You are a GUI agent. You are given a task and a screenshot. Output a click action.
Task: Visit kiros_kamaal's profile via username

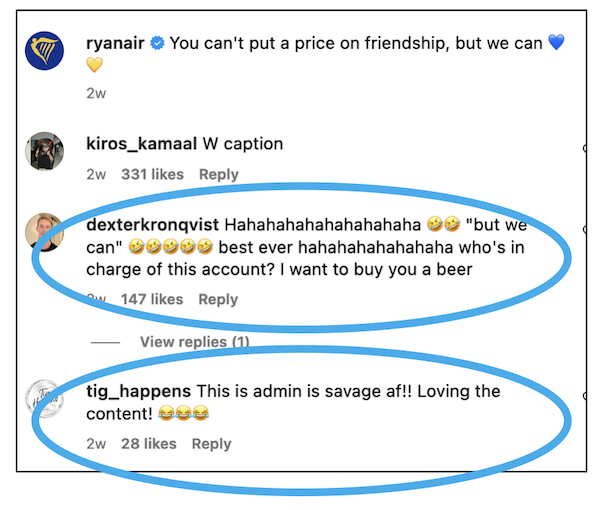[141, 144]
